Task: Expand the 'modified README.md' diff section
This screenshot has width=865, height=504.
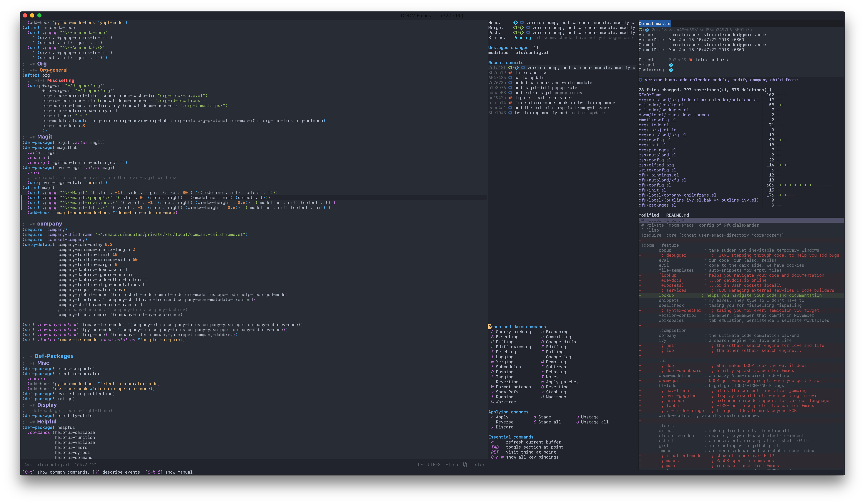Action: tap(664, 215)
